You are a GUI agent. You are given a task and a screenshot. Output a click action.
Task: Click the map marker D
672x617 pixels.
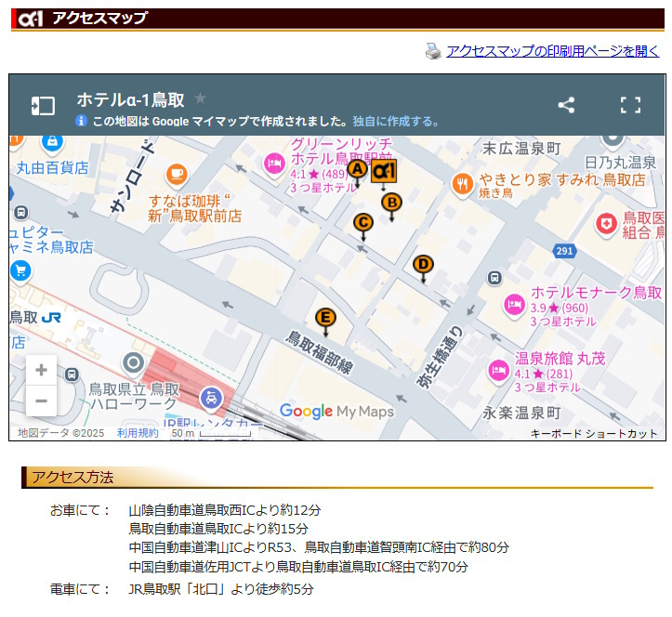coord(424,266)
